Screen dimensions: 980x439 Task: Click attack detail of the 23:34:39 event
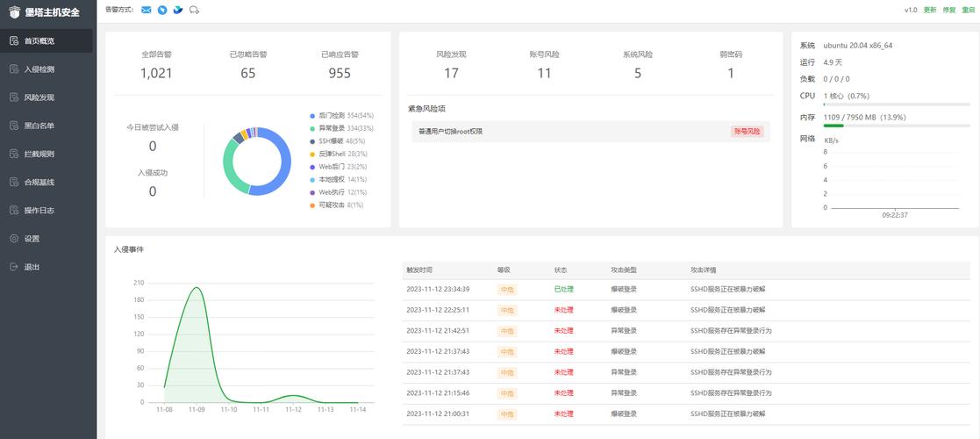coord(727,290)
